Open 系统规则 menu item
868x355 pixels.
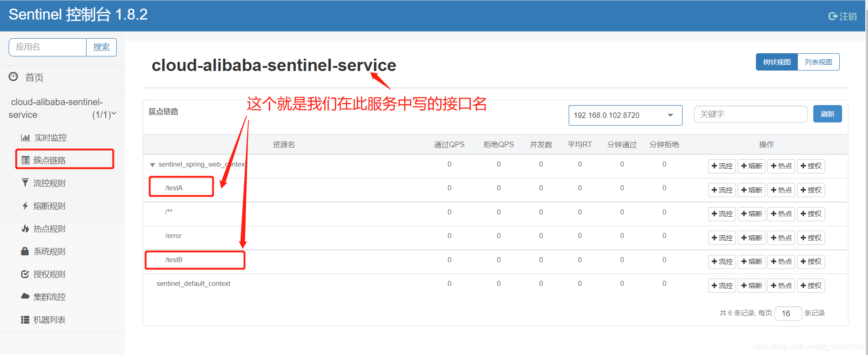[49, 251]
